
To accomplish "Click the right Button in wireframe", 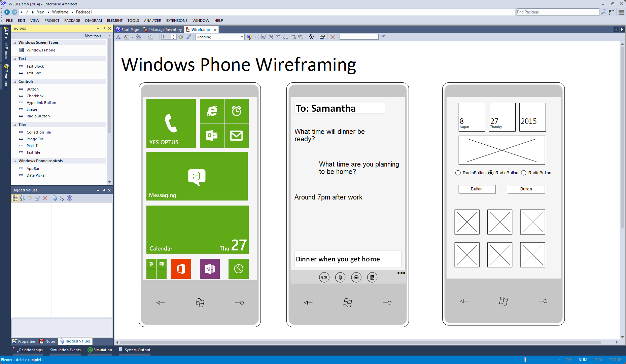I will click(526, 189).
